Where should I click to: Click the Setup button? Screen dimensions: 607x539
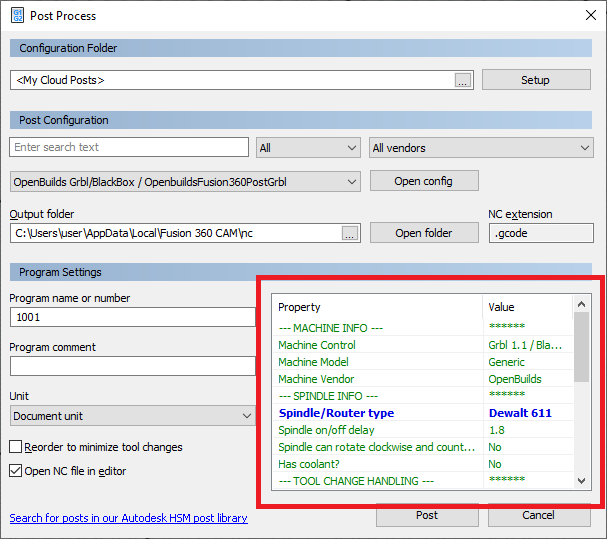pyautogui.click(x=535, y=80)
